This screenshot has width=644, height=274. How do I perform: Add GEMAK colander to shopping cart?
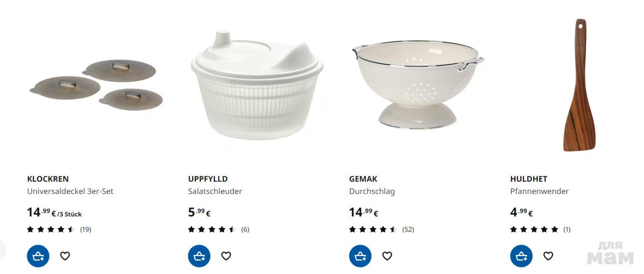pos(360,256)
